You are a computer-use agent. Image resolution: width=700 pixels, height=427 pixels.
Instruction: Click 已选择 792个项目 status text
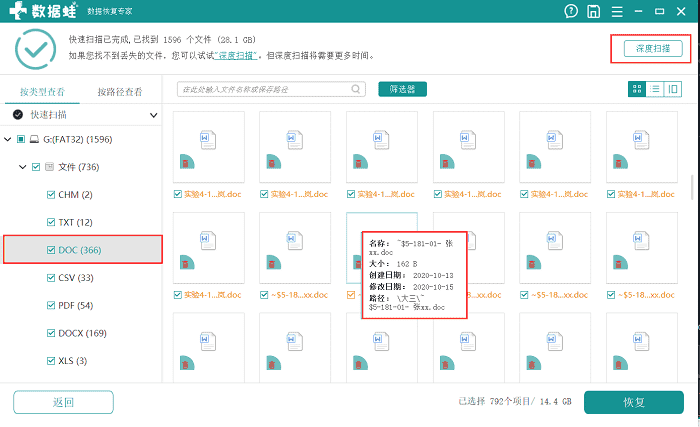[x=515, y=402]
